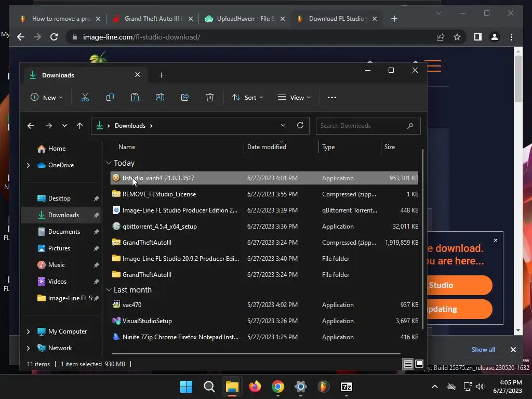Open recent locations dropdown arrow
The width and height of the screenshot is (532, 399).
(x=64, y=126)
